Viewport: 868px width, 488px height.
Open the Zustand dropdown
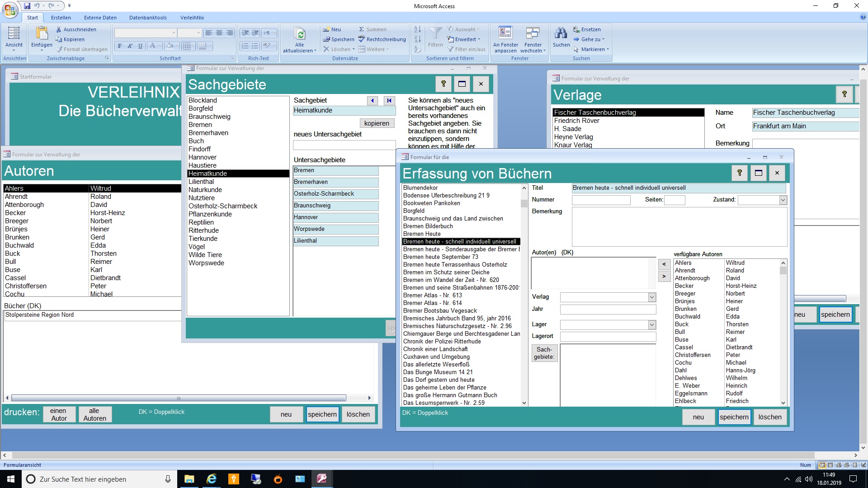click(783, 200)
